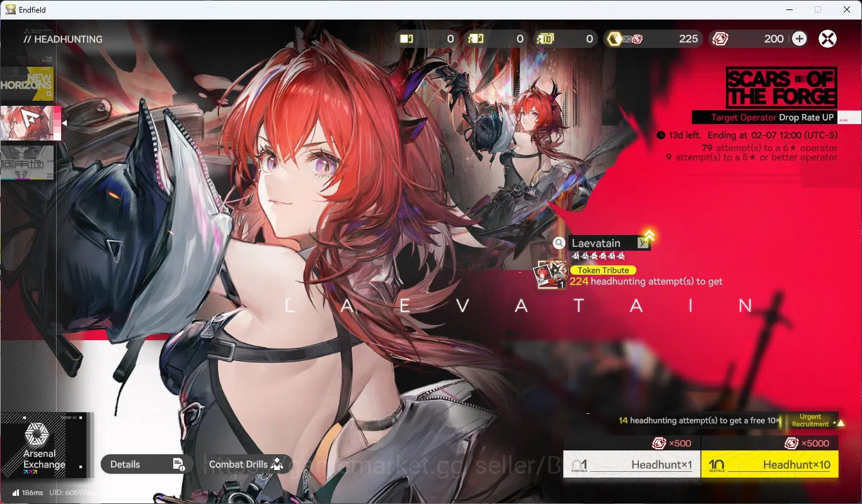
Task: Click the Token Tribute yellow label
Action: coord(603,270)
